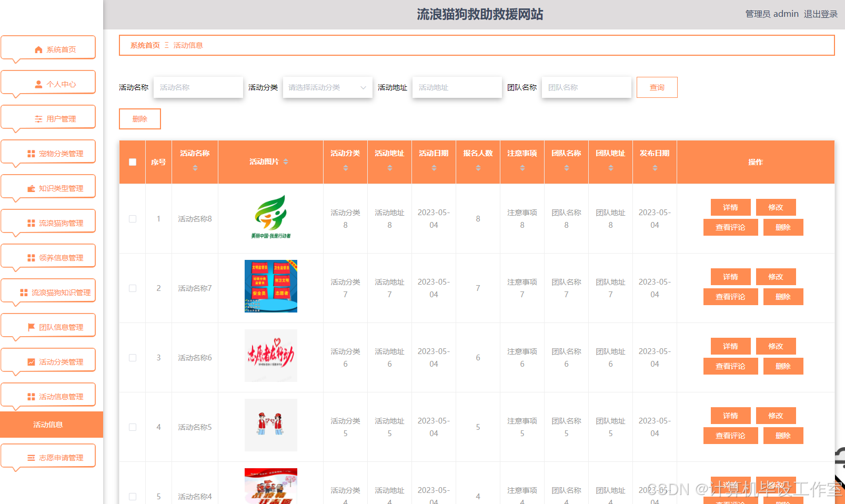
Task: Click the 活动名称8 cell text
Action: (x=195, y=219)
